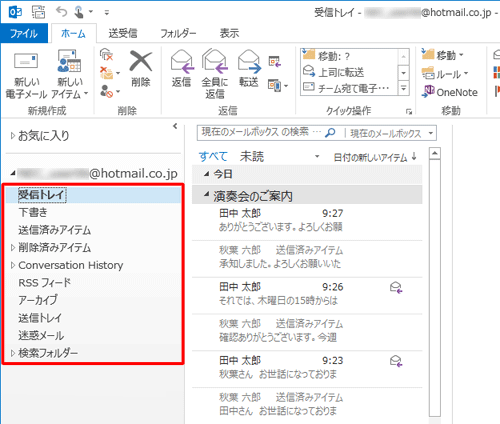Click the OneNote icon
Image resolution: width=500 pixels, height=424 pixels.
click(x=428, y=91)
